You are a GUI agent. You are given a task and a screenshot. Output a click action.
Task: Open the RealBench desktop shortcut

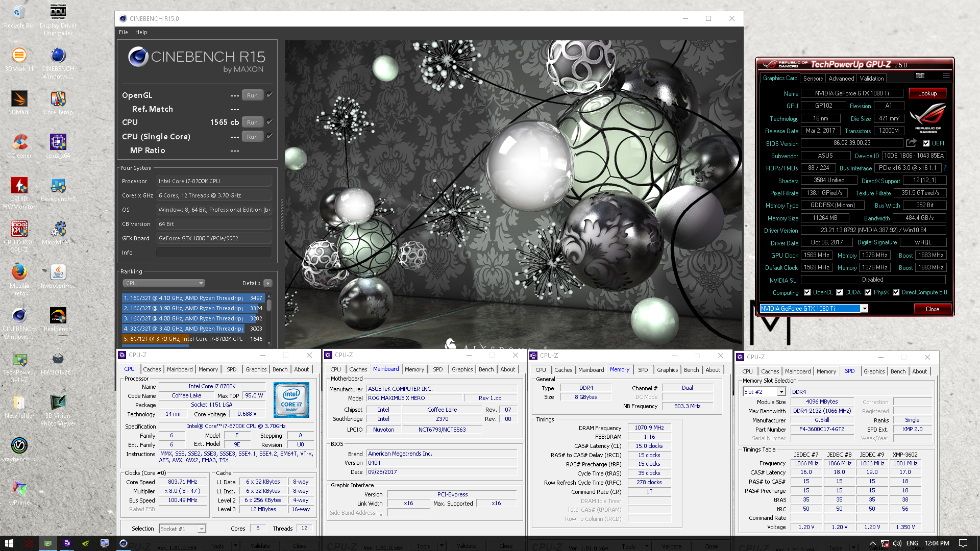point(58,320)
